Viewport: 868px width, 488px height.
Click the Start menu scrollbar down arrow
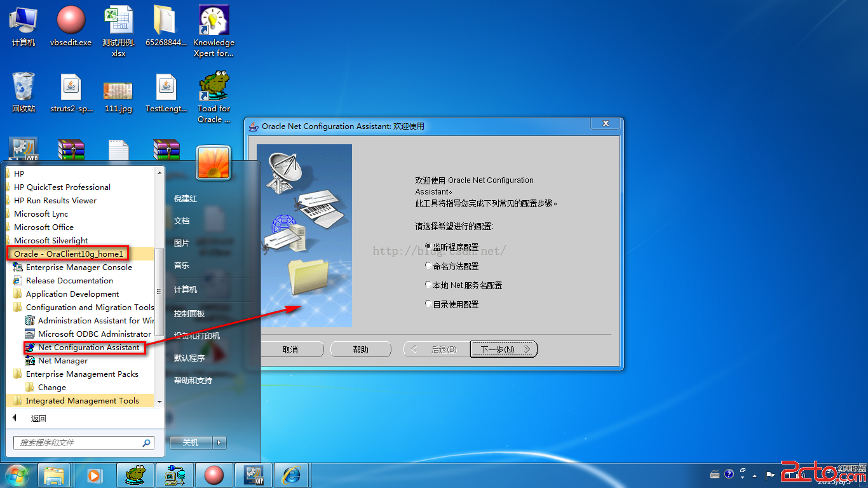click(x=159, y=401)
